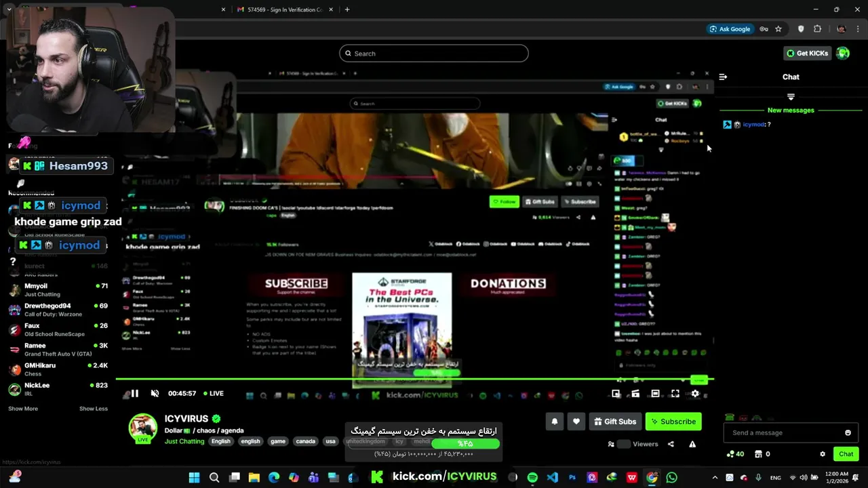Select the usa stream tag
868x488 pixels.
tap(330, 441)
